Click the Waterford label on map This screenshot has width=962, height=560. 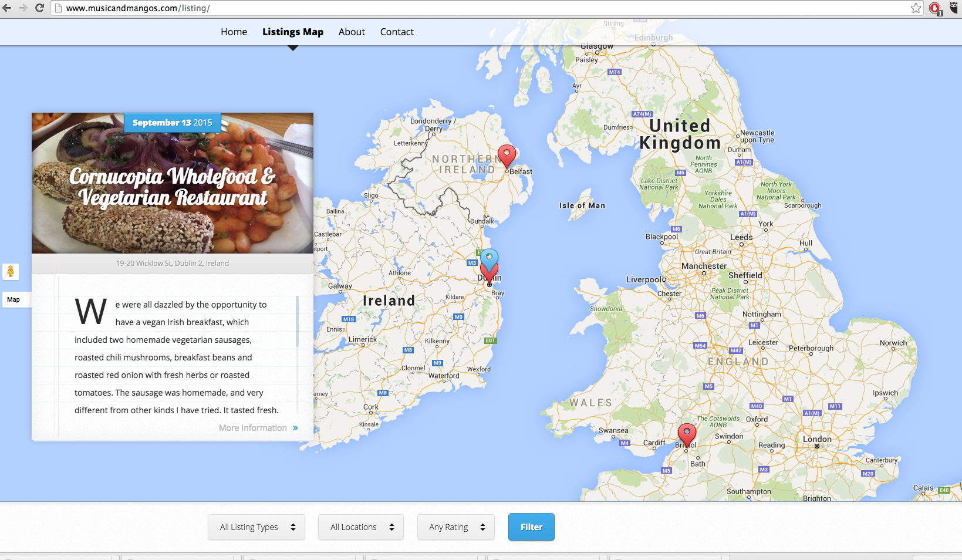click(444, 376)
